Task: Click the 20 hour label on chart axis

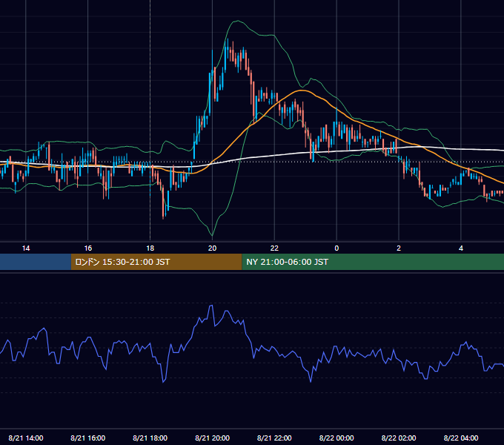Action: (212, 248)
